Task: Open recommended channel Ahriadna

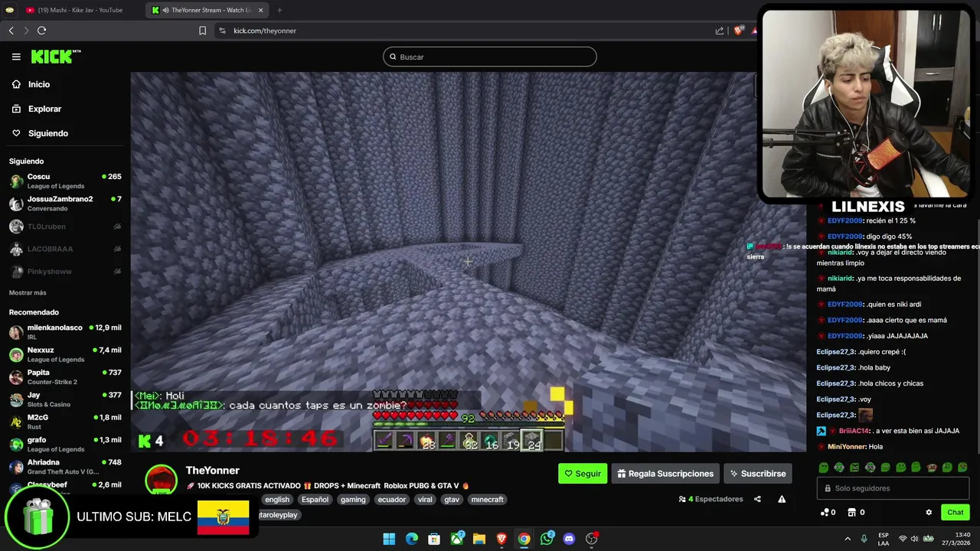Action: click(x=65, y=467)
